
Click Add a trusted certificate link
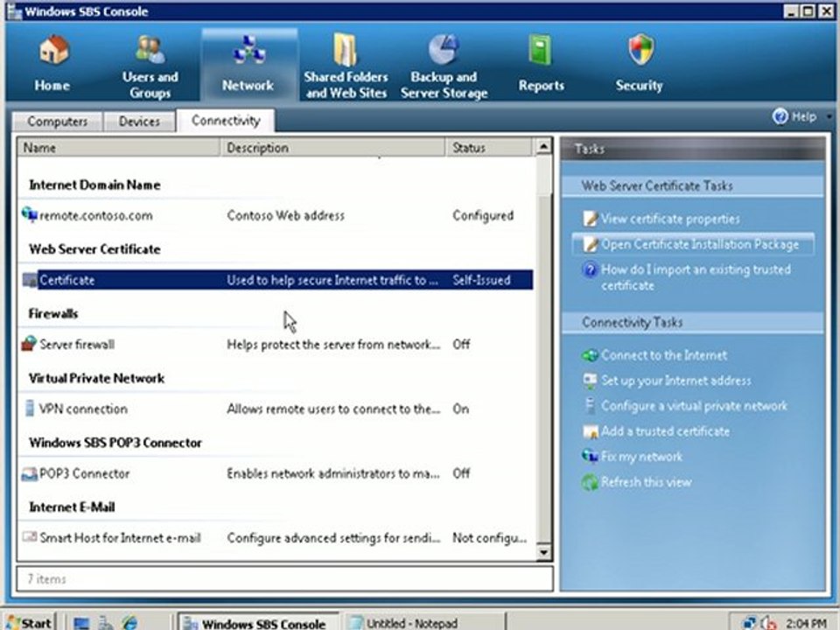point(665,431)
